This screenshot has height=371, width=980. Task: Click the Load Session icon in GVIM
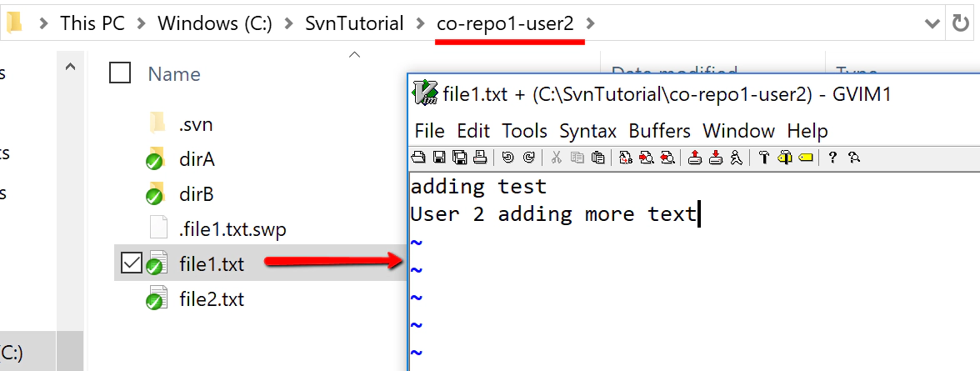click(695, 158)
